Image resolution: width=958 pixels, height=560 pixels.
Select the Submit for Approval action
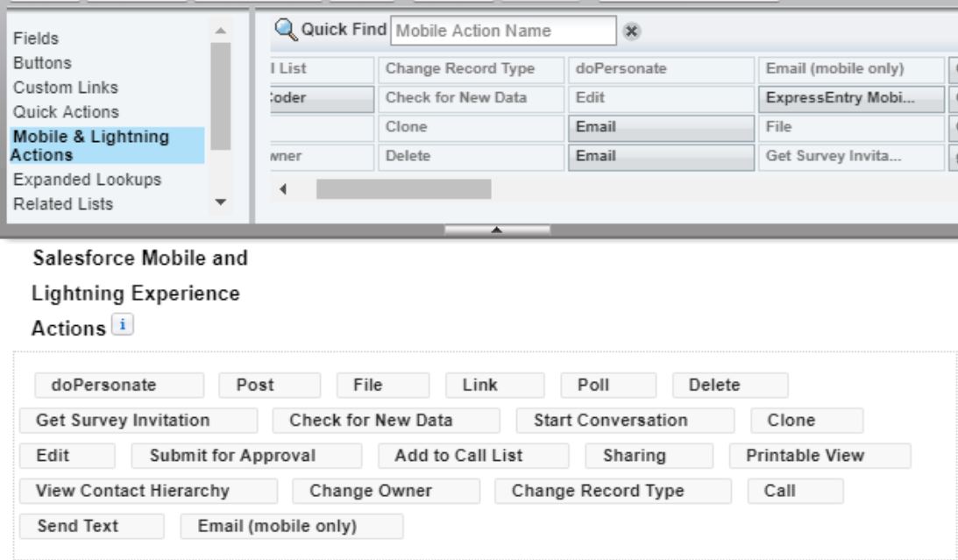247,457
